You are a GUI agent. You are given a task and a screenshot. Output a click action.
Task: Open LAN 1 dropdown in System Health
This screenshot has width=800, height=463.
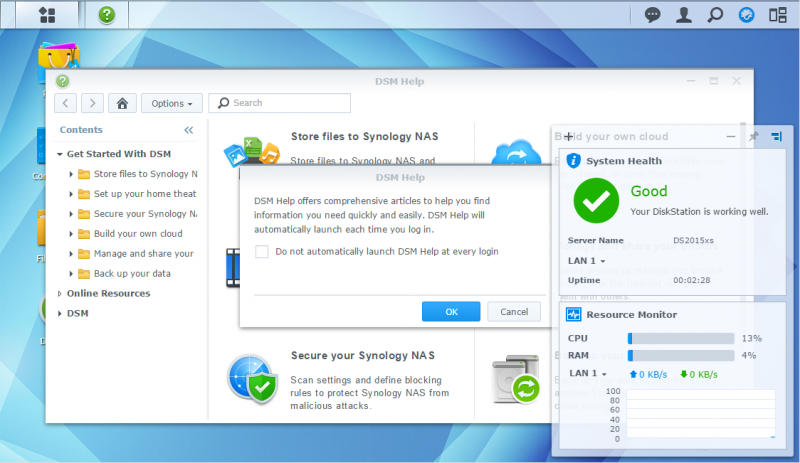(x=587, y=261)
